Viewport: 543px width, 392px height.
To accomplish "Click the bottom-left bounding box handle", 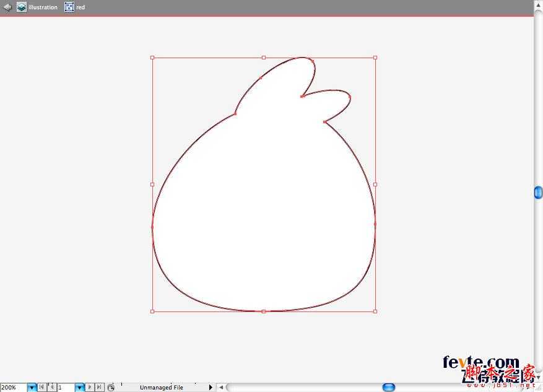I will click(152, 311).
